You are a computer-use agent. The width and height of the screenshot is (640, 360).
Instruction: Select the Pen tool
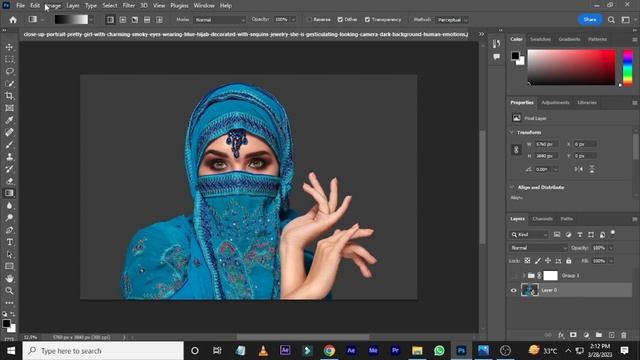[9, 230]
